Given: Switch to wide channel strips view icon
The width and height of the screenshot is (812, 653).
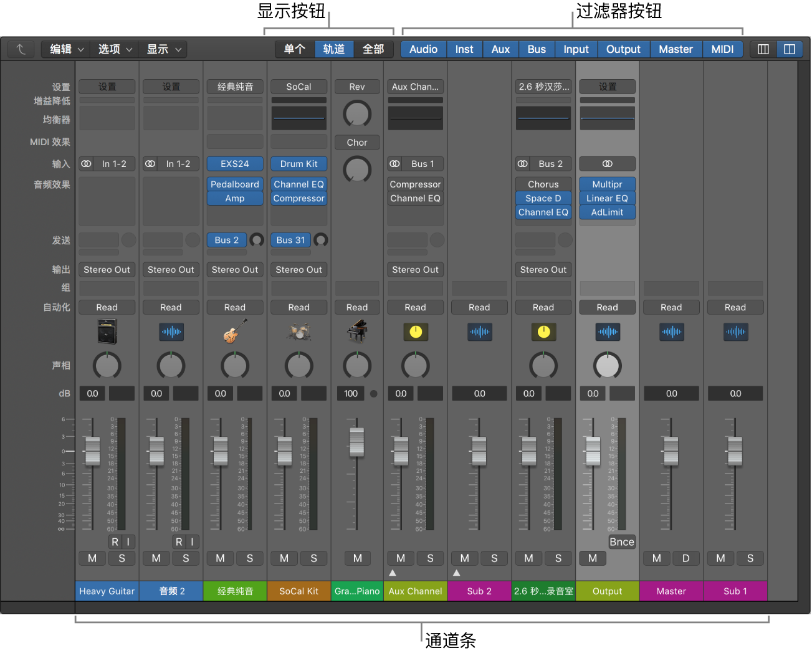Looking at the screenshot, I should 790,49.
